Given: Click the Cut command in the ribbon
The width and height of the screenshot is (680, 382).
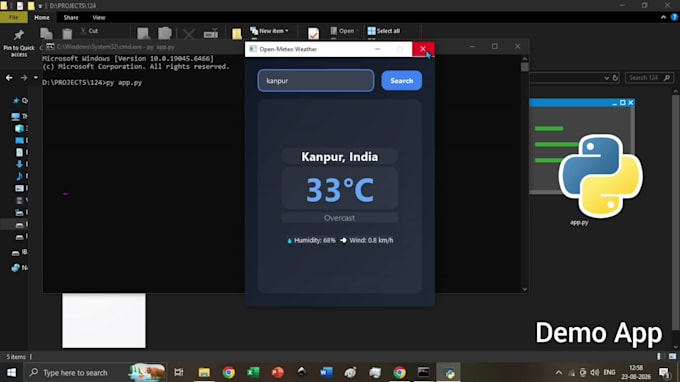Looking at the screenshot, I should 89,31.
